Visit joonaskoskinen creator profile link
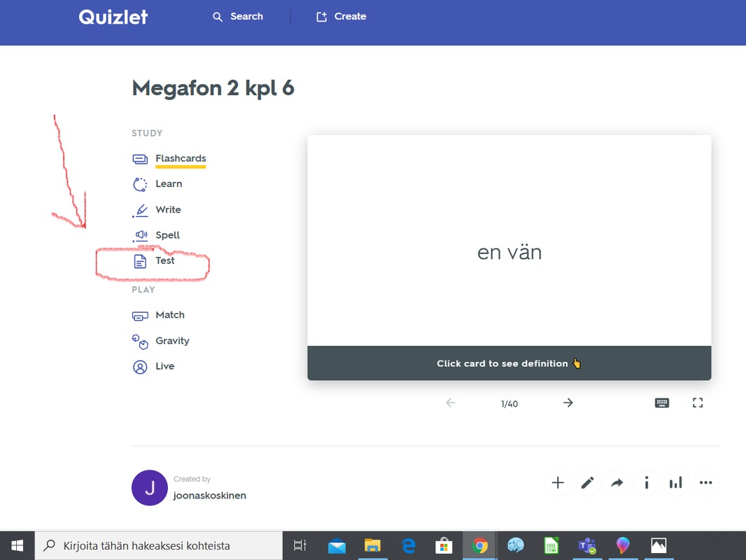746x560 pixels. click(210, 496)
